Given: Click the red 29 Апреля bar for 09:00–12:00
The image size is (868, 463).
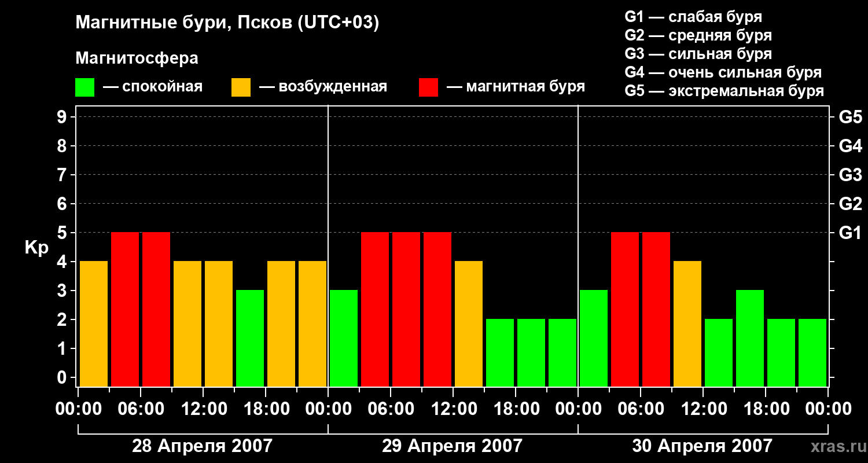Looking at the screenshot, I should pos(437,309).
